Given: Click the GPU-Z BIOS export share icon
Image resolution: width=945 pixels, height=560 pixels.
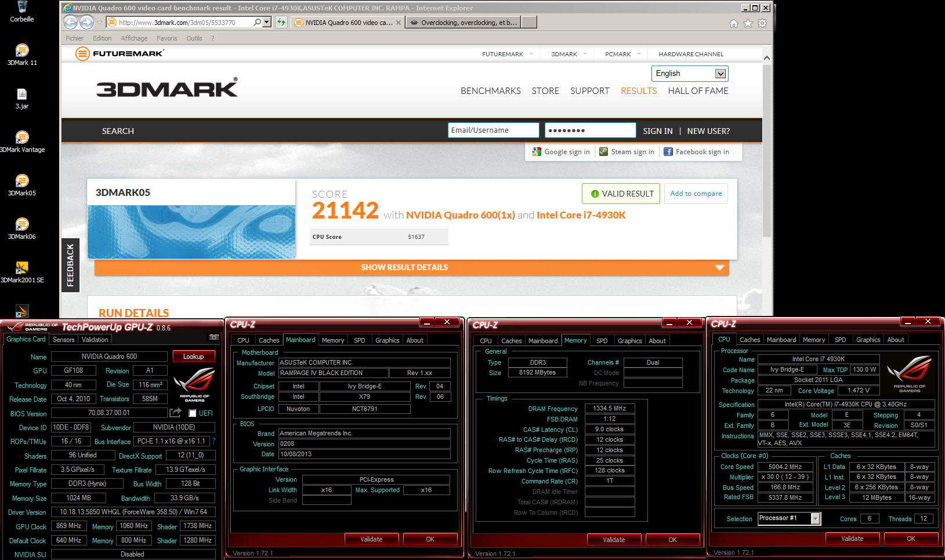Looking at the screenshot, I should click(175, 413).
